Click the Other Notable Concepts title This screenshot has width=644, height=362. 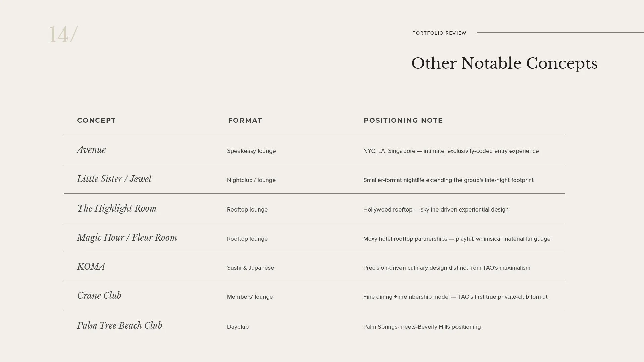pos(504,64)
